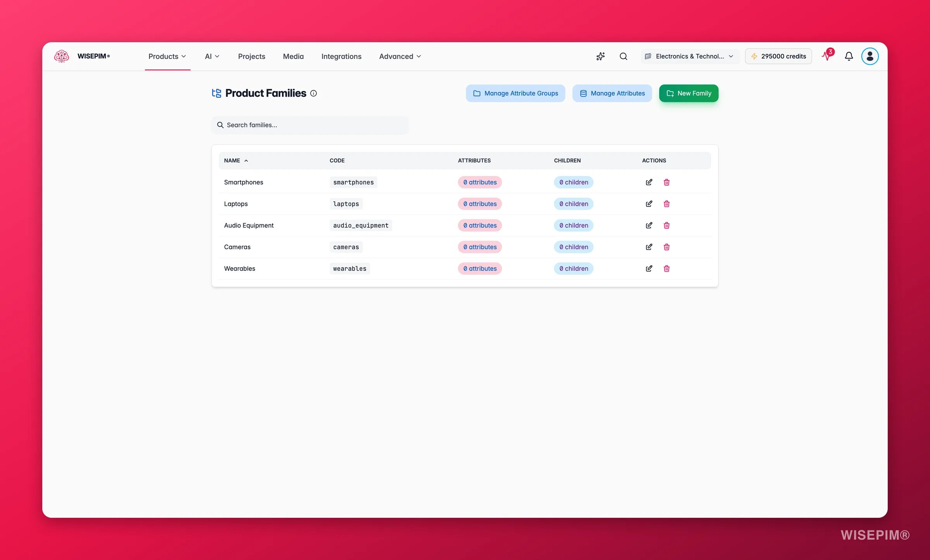Open notifications bell
The image size is (930, 560).
click(849, 56)
